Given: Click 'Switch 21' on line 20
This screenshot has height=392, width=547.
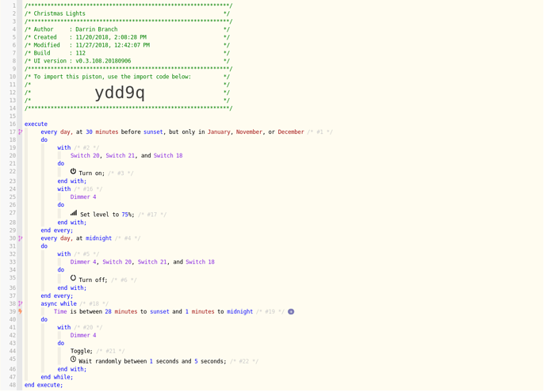Looking at the screenshot, I should pos(120,156).
